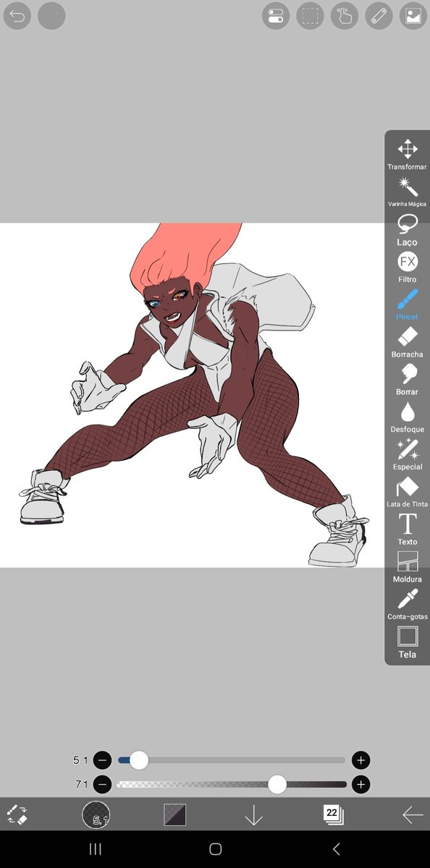
Task: Click the character drawing on canvas
Action: pyautogui.click(x=195, y=394)
